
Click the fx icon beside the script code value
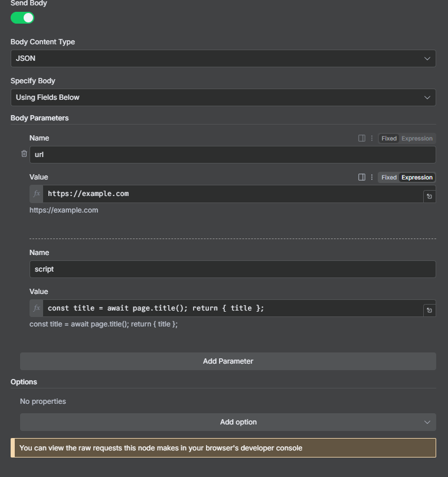coord(37,308)
